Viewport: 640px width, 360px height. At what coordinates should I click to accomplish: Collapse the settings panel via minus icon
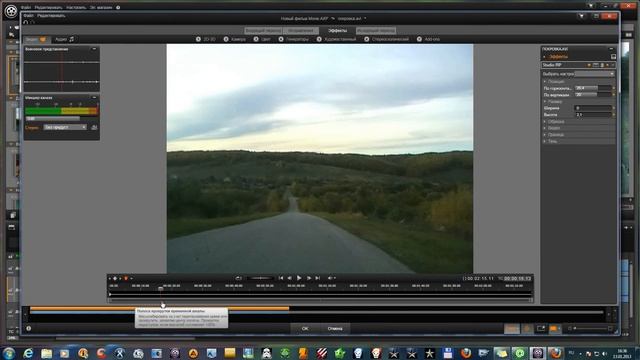point(611,49)
